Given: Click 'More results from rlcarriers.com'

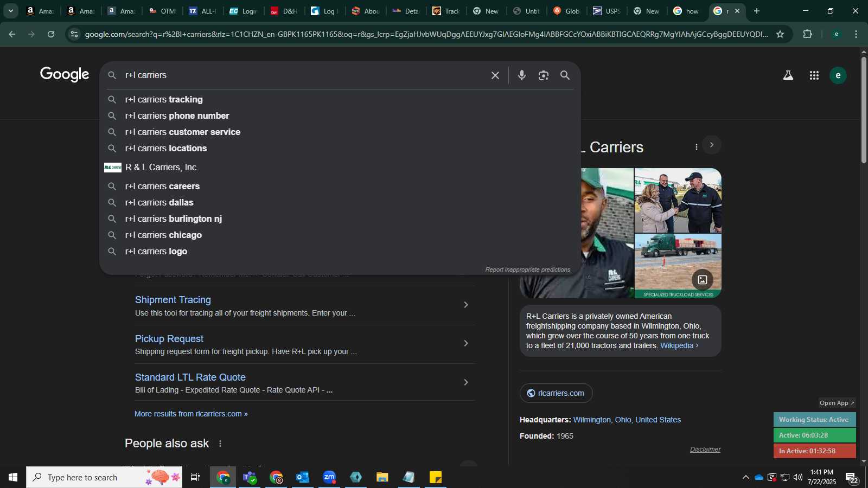Looking at the screenshot, I should point(191,414).
